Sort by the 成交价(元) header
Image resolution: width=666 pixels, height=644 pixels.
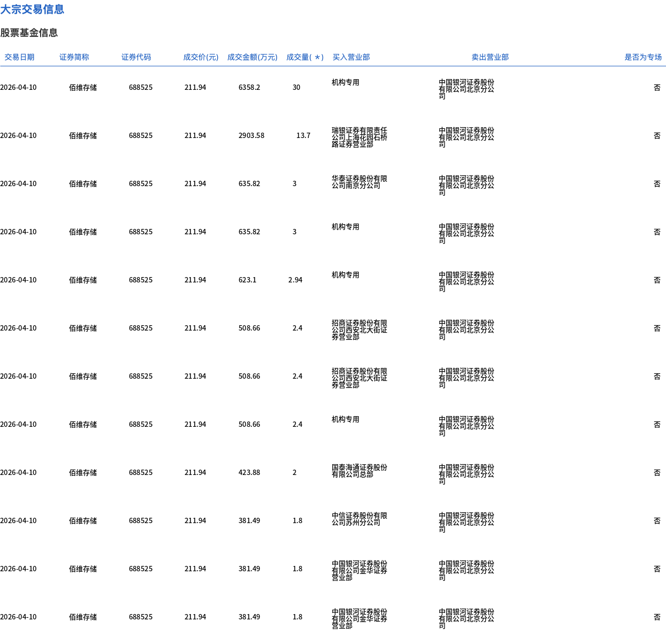coord(201,57)
